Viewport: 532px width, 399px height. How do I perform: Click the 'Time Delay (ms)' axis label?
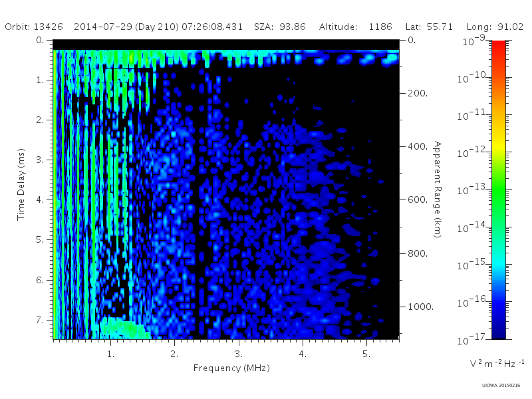coord(21,184)
